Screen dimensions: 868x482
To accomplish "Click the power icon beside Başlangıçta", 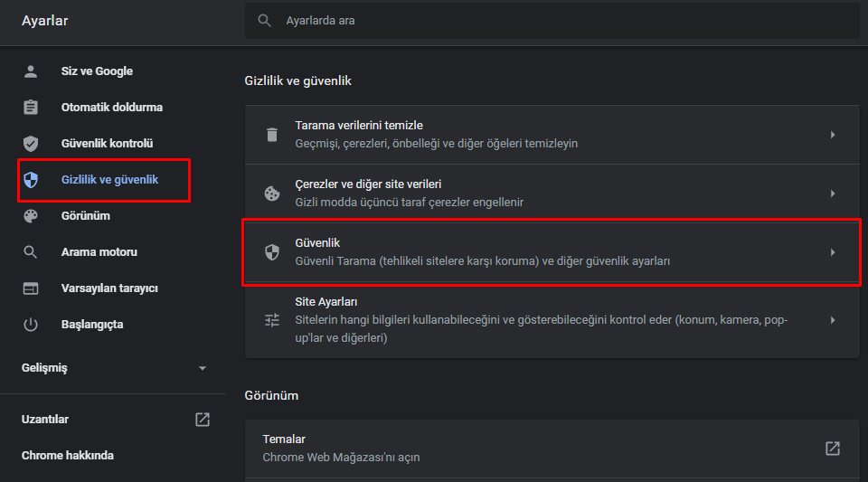I will pos(31,325).
